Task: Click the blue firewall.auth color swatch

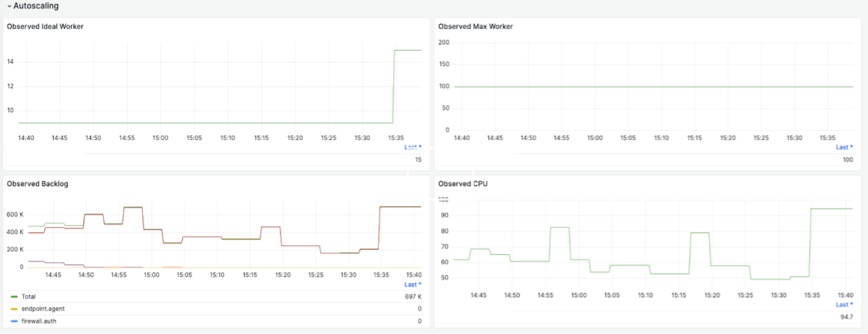Action: coord(14,321)
